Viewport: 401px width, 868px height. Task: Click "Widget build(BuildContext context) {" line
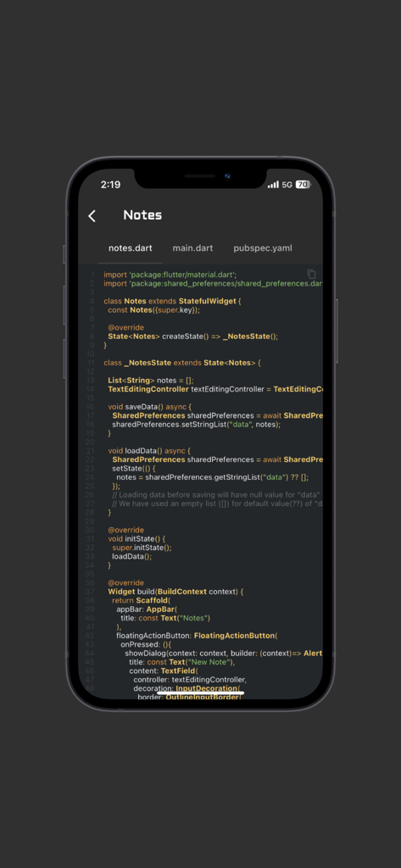click(x=175, y=592)
